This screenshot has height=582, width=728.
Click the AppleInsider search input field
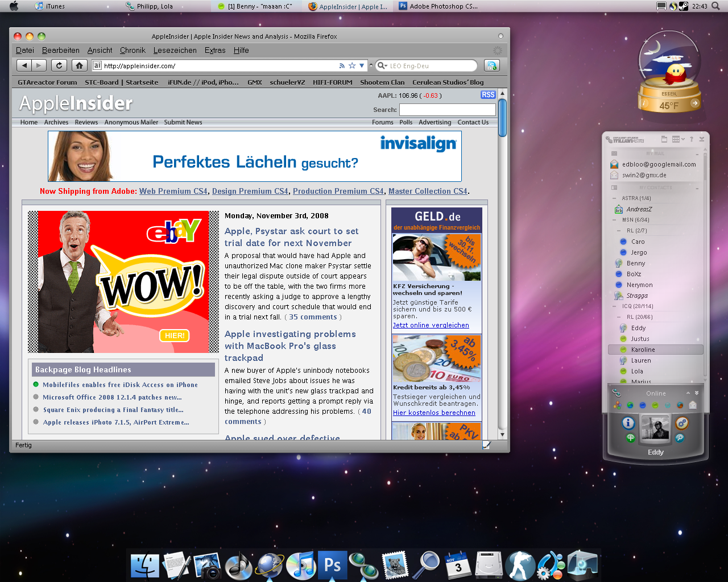pos(447,110)
